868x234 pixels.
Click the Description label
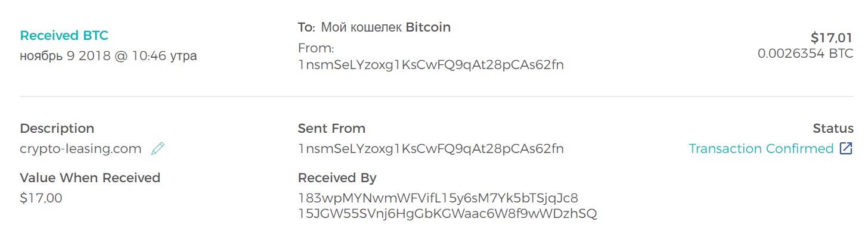pyautogui.click(x=57, y=129)
